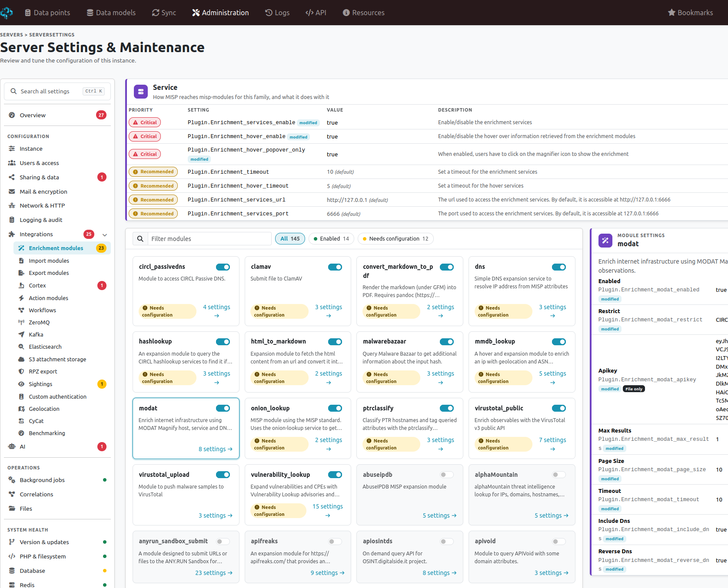The width and height of the screenshot is (728, 588).
Task: Select the Needs configuration 12 filter
Action: pos(396,239)
